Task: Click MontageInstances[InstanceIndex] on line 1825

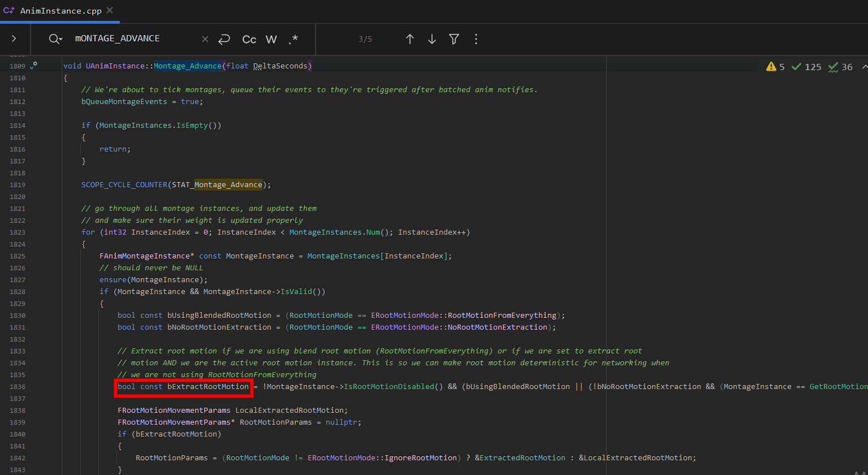Action: [377, 256]
